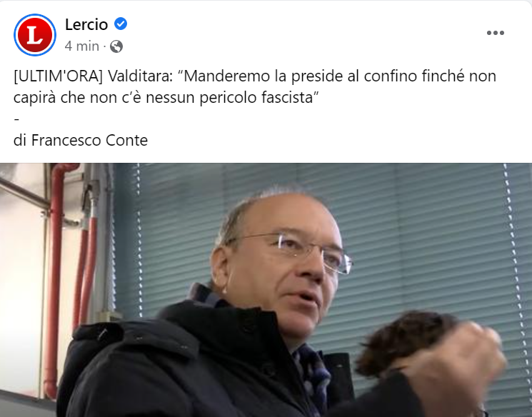532x417 pixels.
Task: Click the [ULTIM'ORA] tag in the post text
Action: point(58,76)
